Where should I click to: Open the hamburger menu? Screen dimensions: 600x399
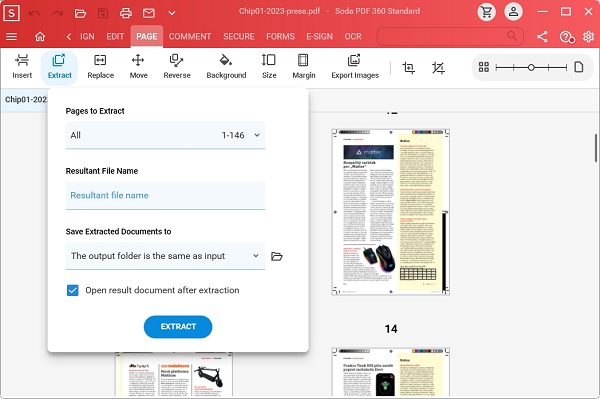click(11, 37)
